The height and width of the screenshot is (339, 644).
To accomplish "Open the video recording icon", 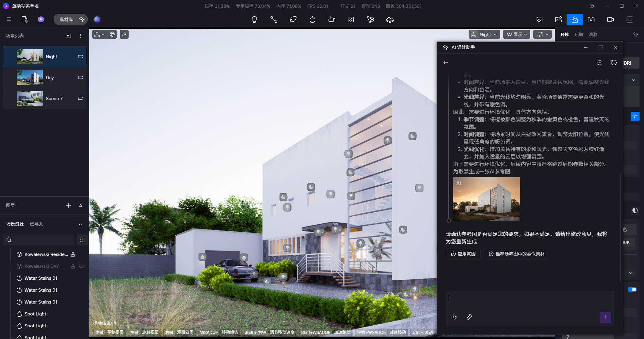I will click(x=610, y=20).
